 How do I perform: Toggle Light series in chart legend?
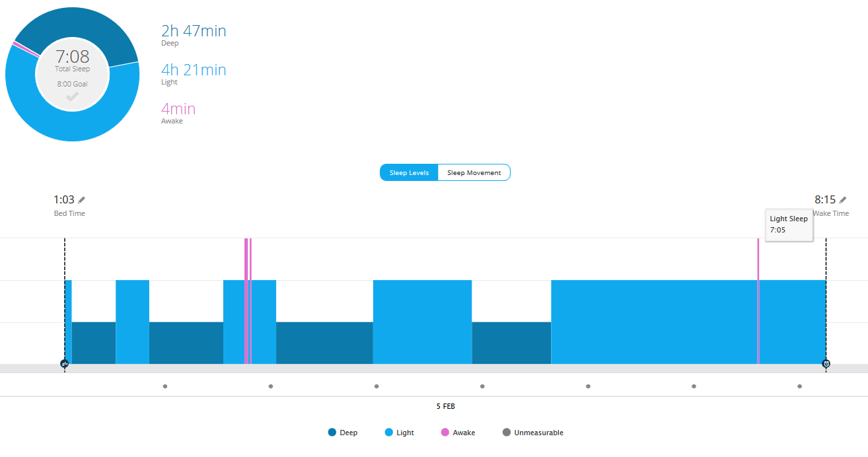click(x=399, y=433)
